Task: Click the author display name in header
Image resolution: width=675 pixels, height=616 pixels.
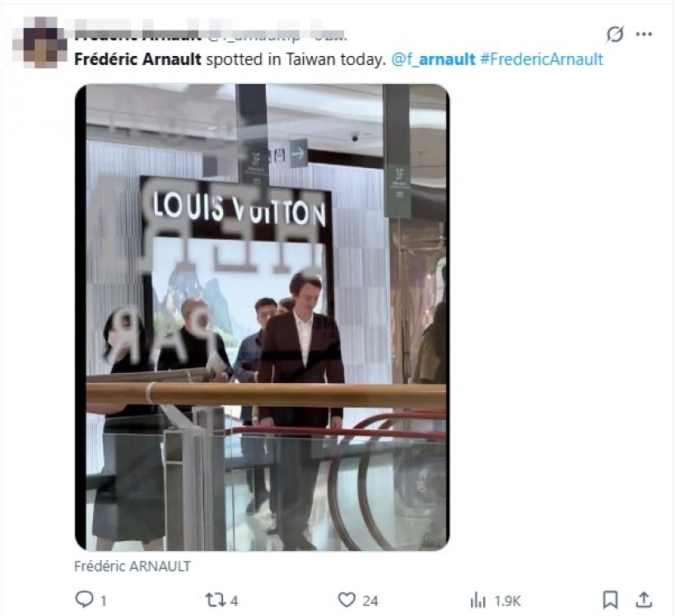Action: [137, 35]
